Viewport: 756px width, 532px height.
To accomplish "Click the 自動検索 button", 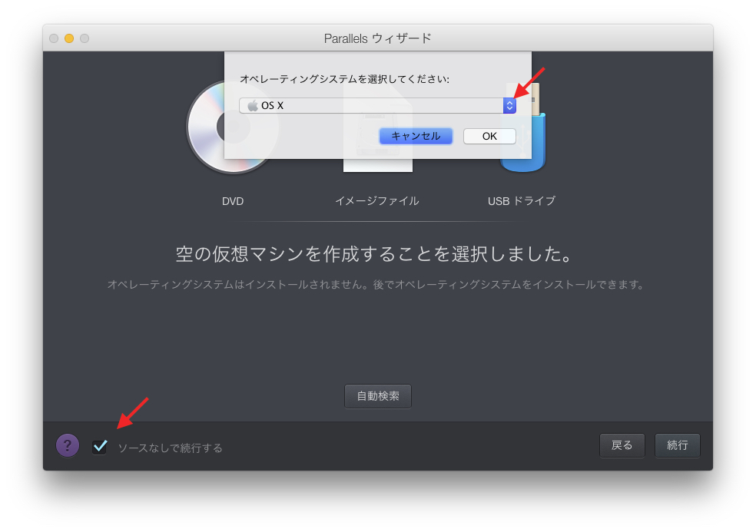I will [x=378, y=396].
